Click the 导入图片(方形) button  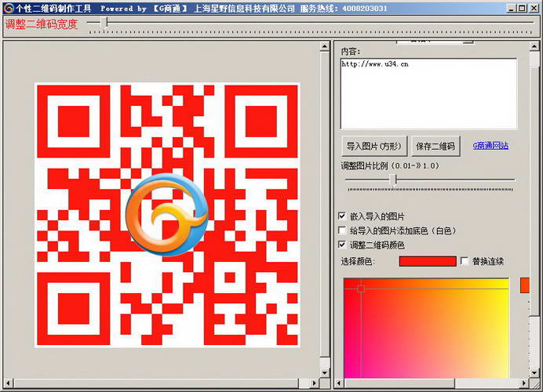pyautogui.click(x=374, y=147)
